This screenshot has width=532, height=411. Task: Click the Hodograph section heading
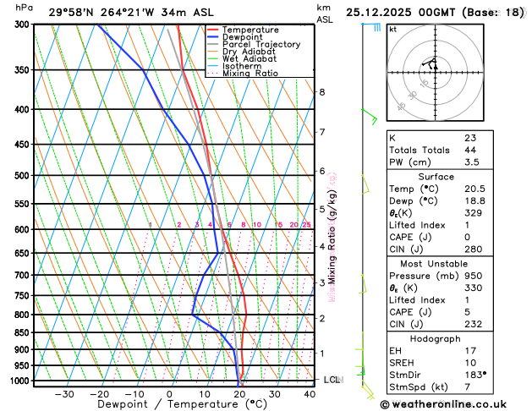click(x=436, y=339)
